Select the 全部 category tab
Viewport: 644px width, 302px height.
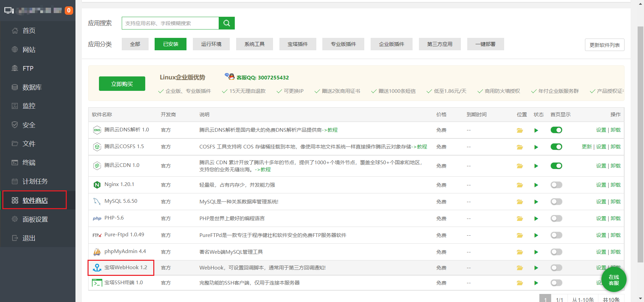[135, 44]
